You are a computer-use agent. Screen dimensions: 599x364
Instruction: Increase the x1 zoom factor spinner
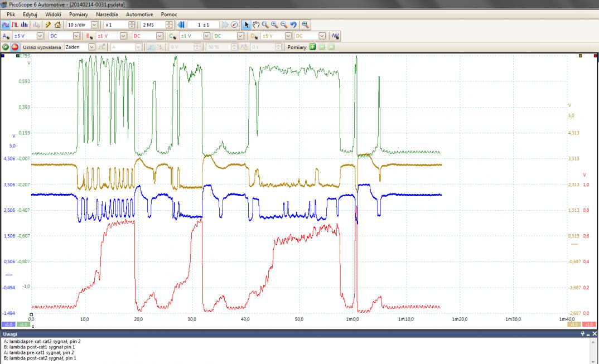132,23
